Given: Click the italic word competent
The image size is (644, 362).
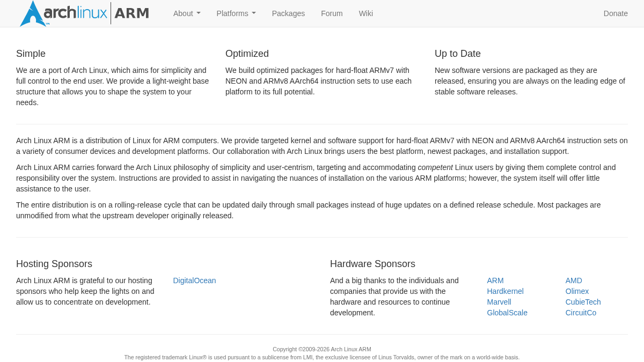Looking at the screenshot, I should pyautogui.click(x=435, y=167).
